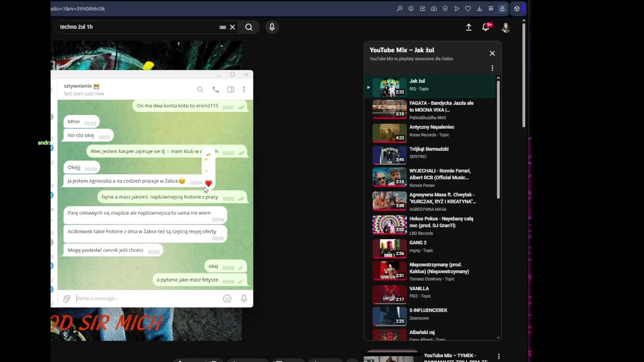This screenshot has width=644, height=362.
Task: Click the browser zoom magnifier icon
Action: (x=399, y=9)
